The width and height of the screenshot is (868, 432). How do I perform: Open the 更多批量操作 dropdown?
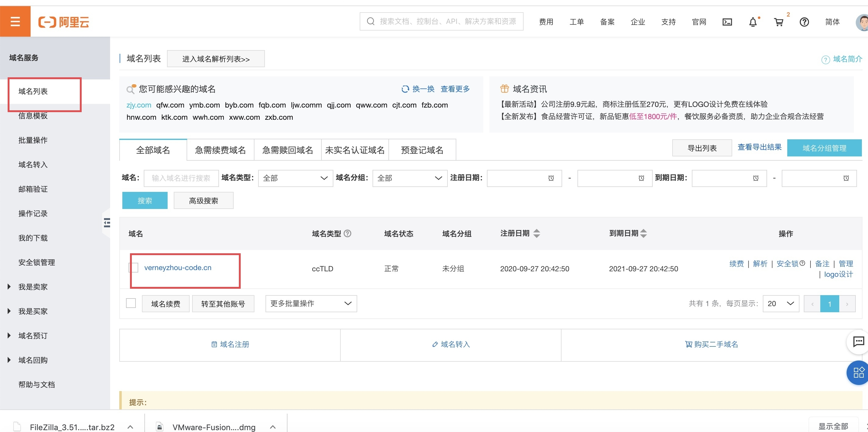(311, 303)
